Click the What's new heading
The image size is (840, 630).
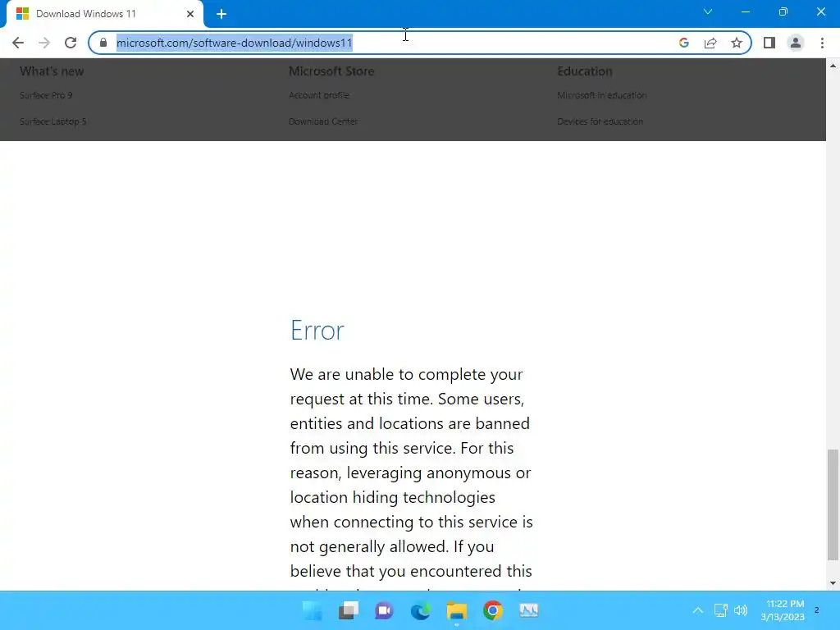52,71
